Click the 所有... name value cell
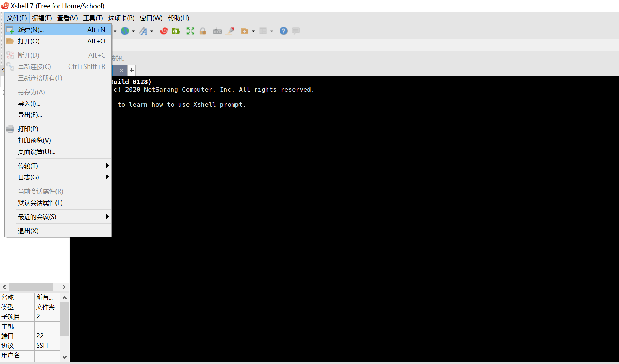The width and height of the screenshot is (619, 364). [x=48, y=297]
